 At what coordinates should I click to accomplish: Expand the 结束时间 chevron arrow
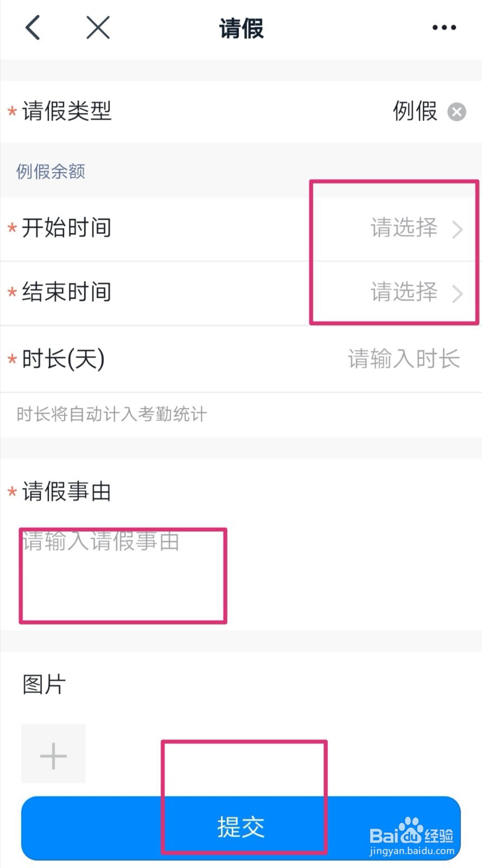click(x=458, y=293)
